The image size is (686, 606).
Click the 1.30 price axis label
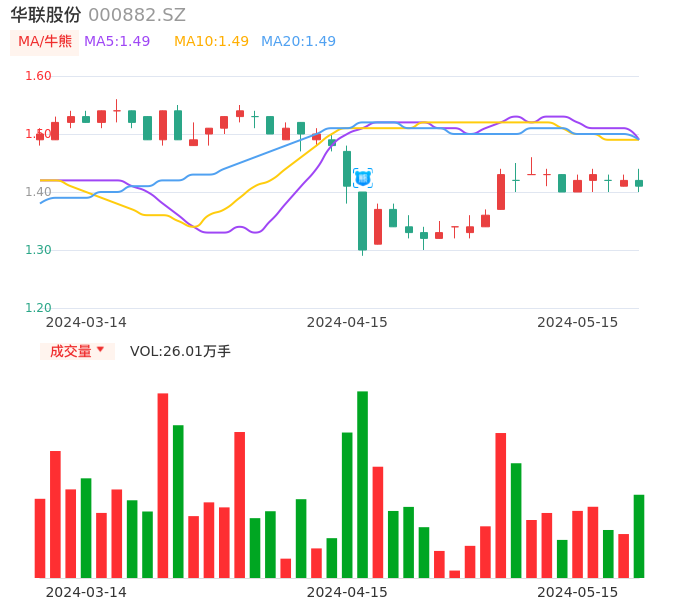click(x=38, y=250)
